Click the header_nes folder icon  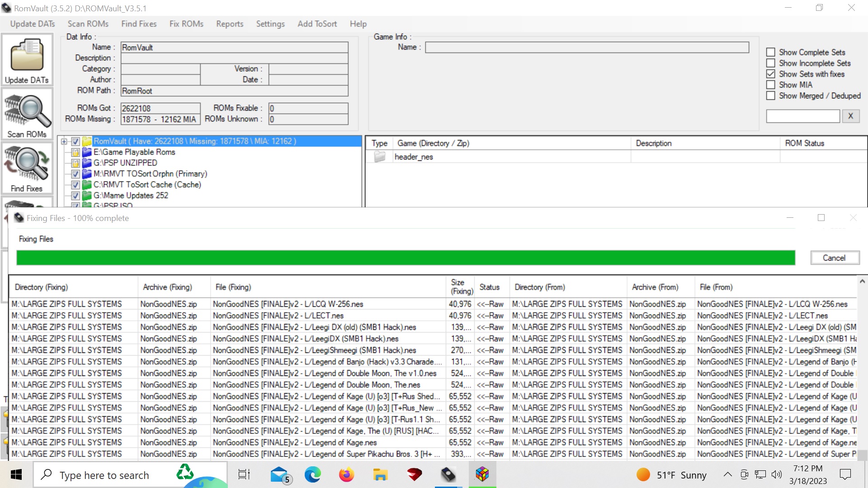point(380,157)
